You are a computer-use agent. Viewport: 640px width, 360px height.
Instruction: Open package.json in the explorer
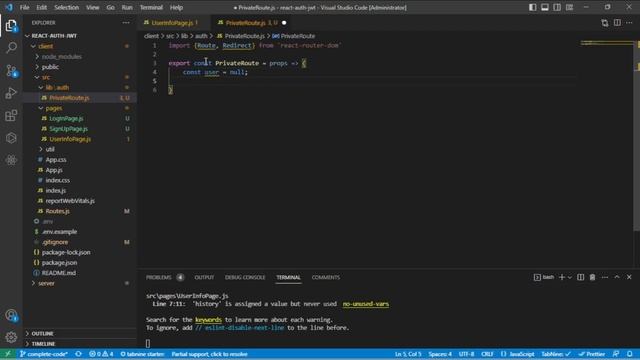(x=59, y=262)
